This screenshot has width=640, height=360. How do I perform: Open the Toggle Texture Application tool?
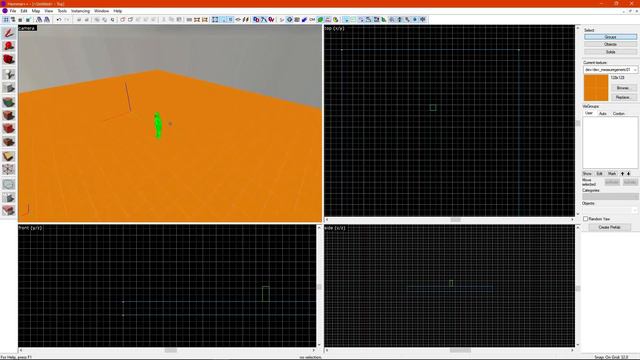click(x=9, y=102)
